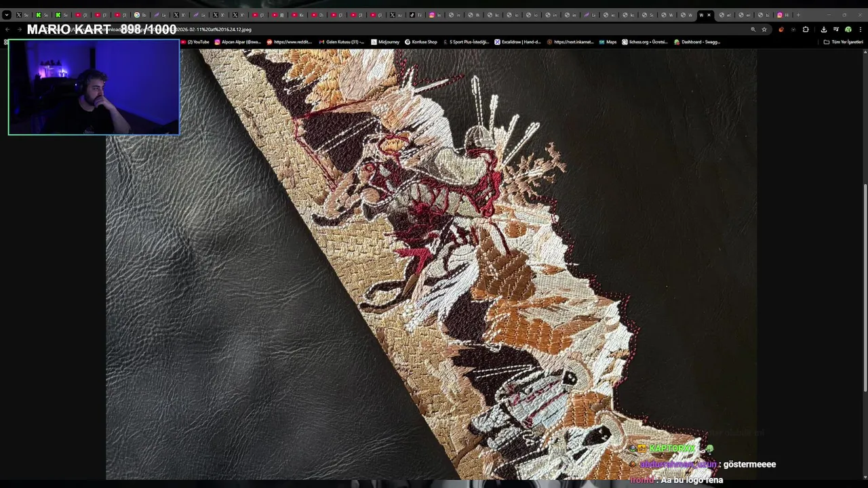Open the S Sport Plus bookmark
This screenshot has height=488, width=868.
(466, 42)
